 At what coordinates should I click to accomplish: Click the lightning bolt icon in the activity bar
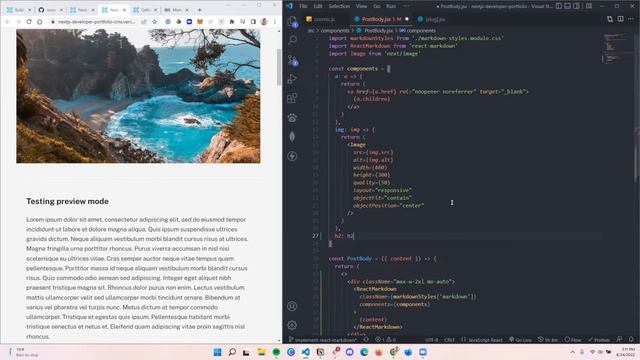[292, 156]
